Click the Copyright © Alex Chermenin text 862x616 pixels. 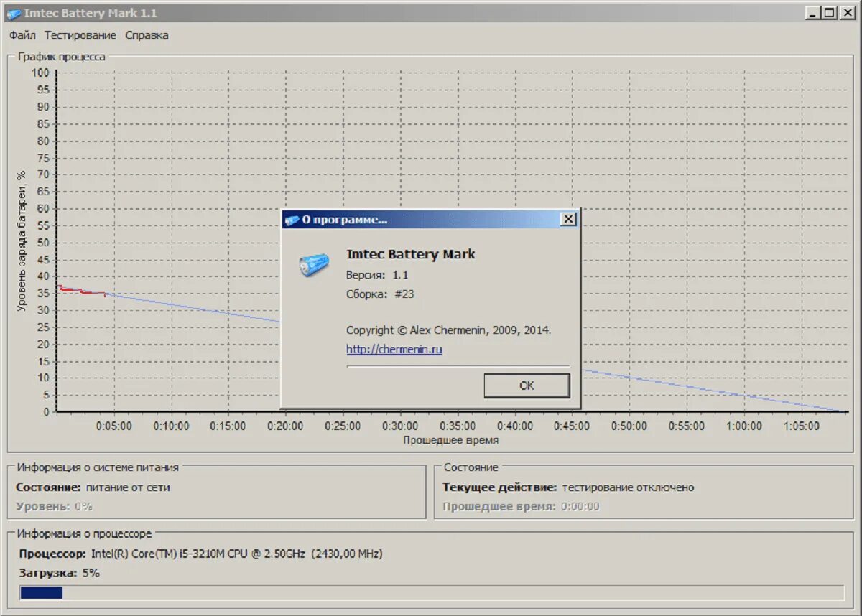tap(449, 330)
